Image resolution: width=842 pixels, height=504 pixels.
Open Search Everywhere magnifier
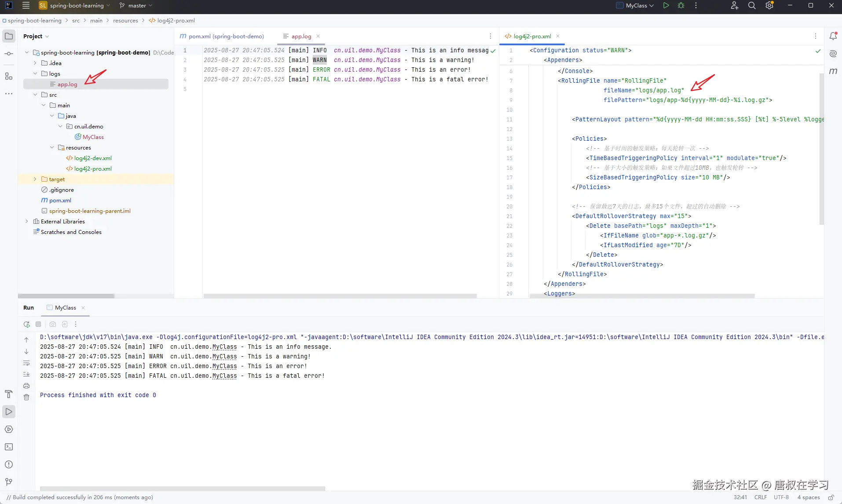752,6
